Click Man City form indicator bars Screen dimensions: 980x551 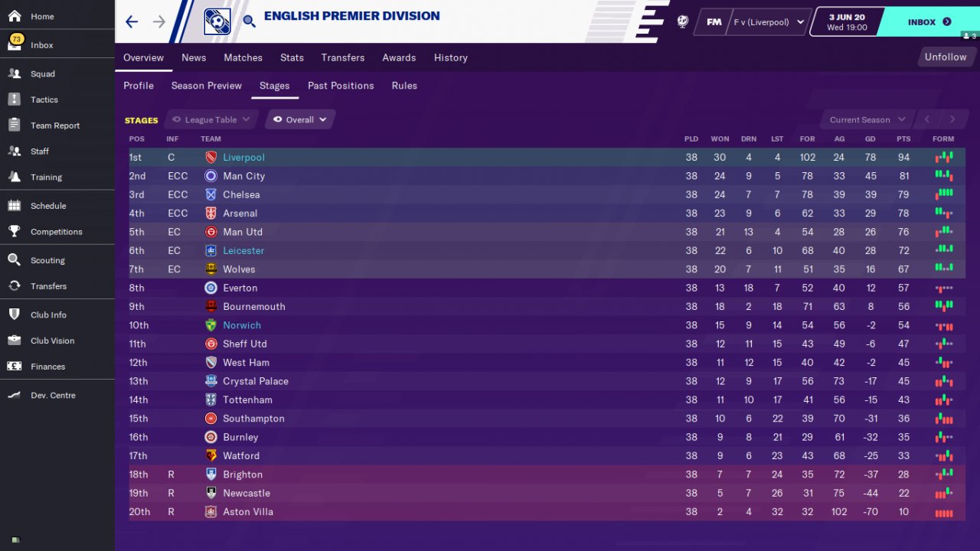[x=944, y=176]
